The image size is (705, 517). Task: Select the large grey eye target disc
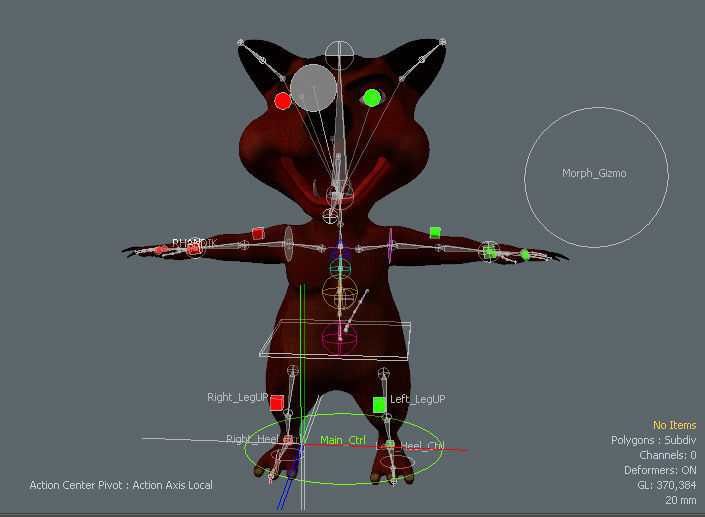[313, 88]
